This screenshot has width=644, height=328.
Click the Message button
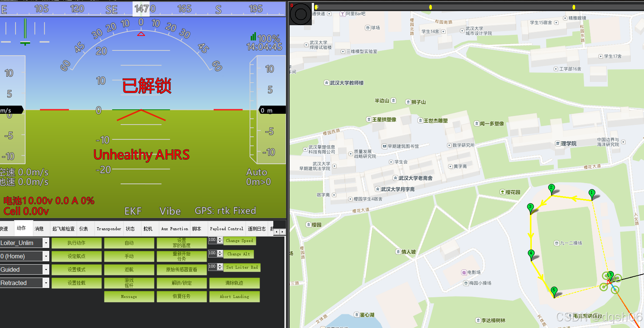(x=129, y=296)
